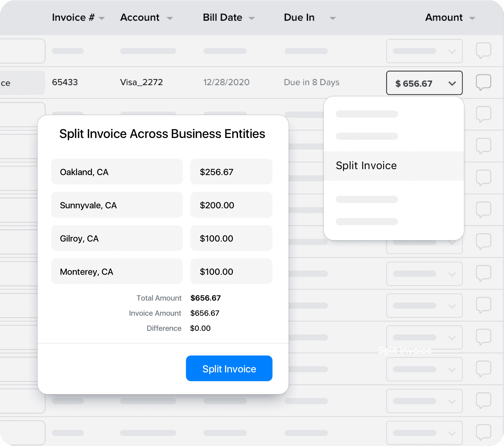Sort by Amount column arrow
This screenshot has width=504, height=446.
click(x=472, y=18)
